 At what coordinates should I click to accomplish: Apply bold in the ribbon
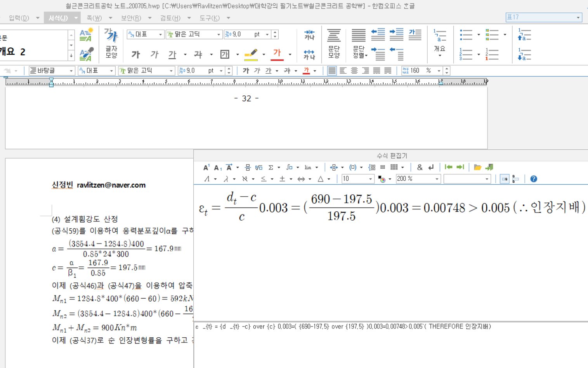pyautogui.click(x=135, y=55)
